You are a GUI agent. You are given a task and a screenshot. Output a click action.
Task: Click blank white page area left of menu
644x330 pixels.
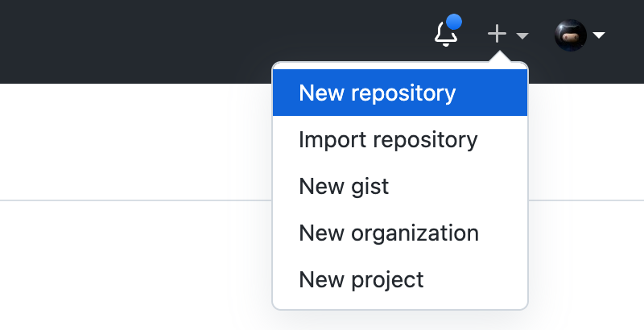tap(137, 137)
